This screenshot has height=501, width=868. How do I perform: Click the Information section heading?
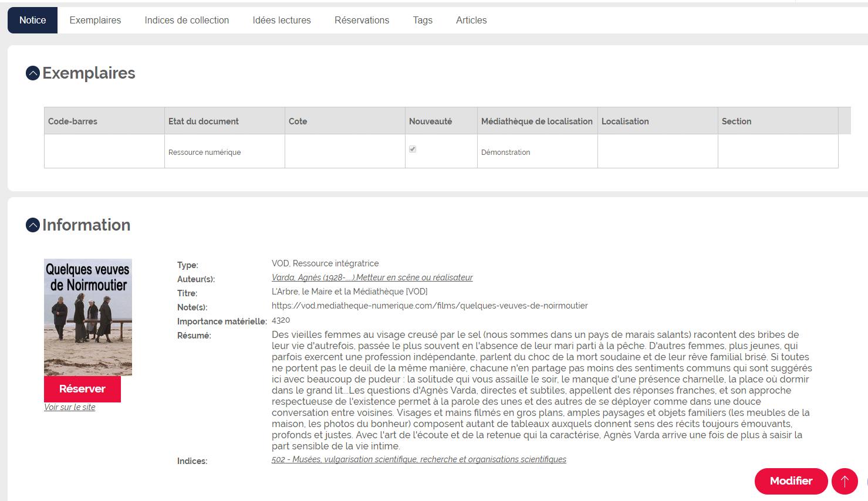(x=86, y=225)
